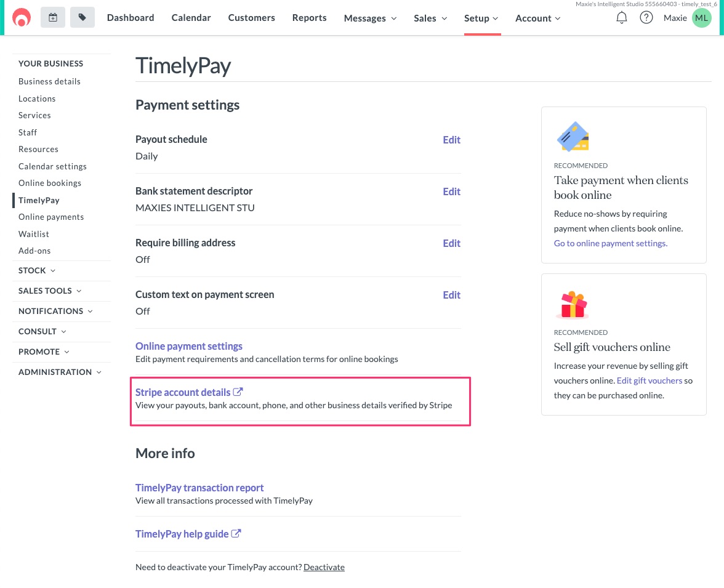The width and height of the screenshot is (724, 588).
Task: Open the Sales dropdown menu
Action: tap(430, 18)
